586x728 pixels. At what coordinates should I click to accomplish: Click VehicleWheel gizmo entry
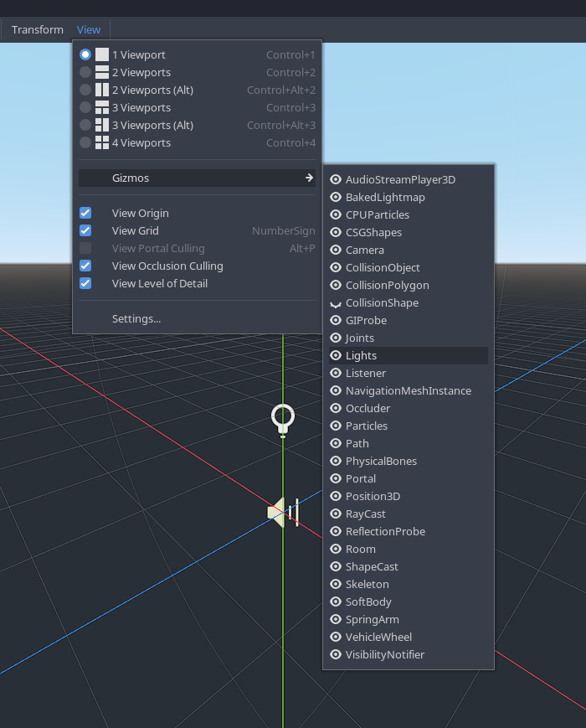pyautogui.click(x=409, y=638)
